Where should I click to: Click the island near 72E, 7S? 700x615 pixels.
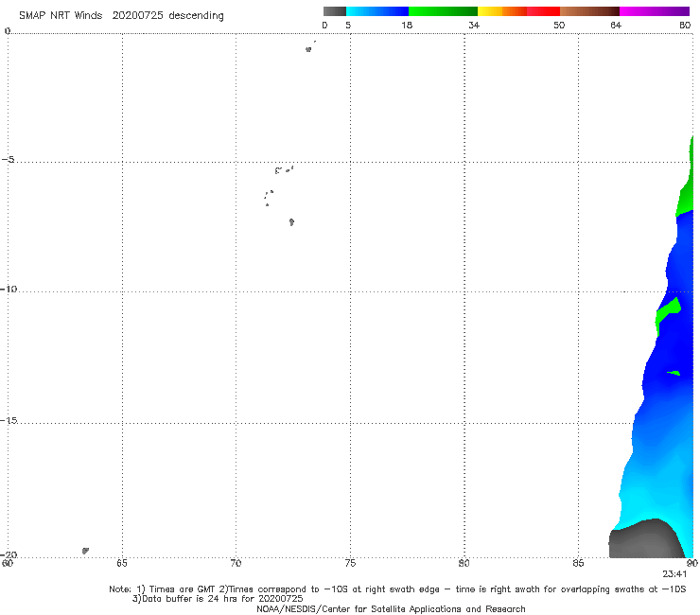291,221
